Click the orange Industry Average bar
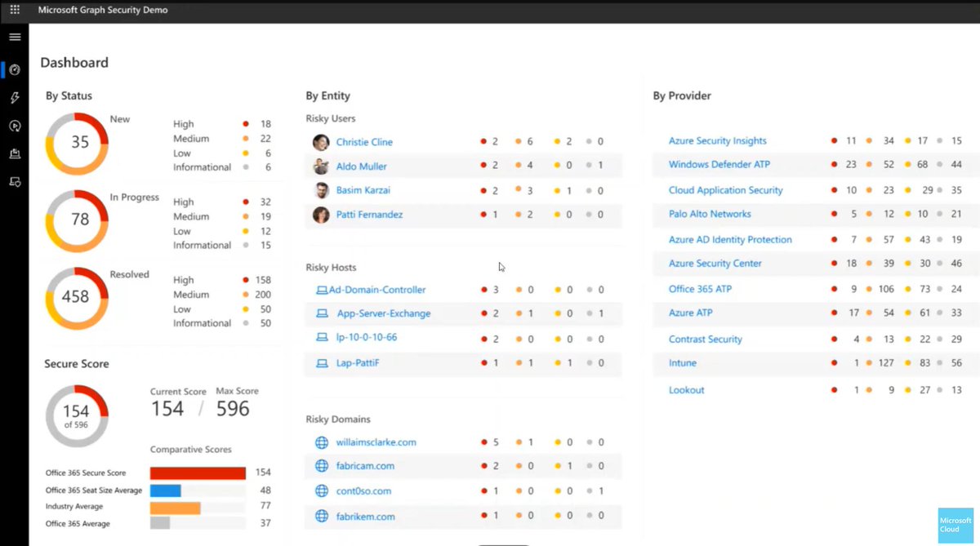Viewport: 980px width, 546px height. [x=175, y=508]
